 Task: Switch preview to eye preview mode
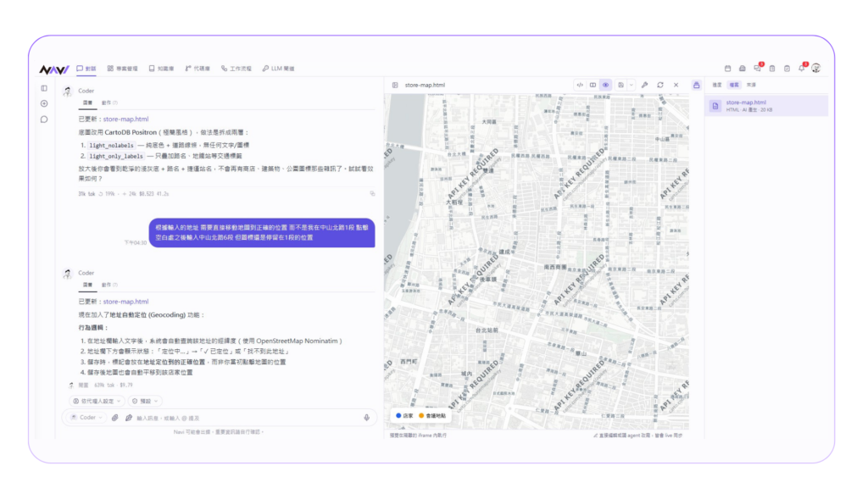(605, 86)
